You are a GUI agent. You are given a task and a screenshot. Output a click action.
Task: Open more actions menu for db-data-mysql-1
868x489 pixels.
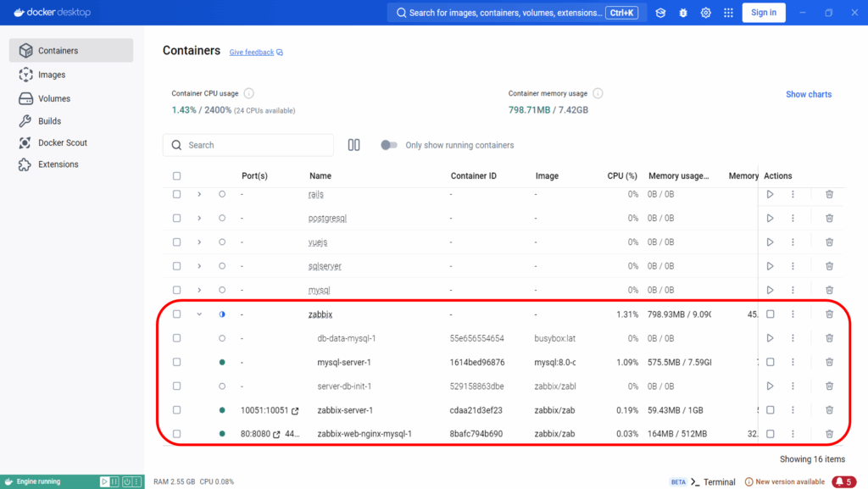pos(793,338)
